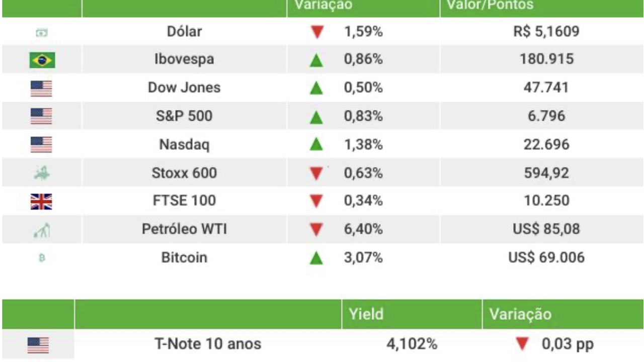This screenshot has width=644, height=362.
Task: Click the Ibovespa row label
Action: pyautogui.click(x=184, y=59)
